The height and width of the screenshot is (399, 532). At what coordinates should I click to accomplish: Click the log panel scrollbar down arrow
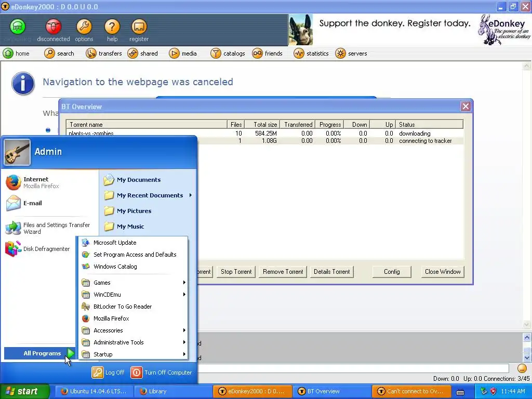tap(527, 357)
